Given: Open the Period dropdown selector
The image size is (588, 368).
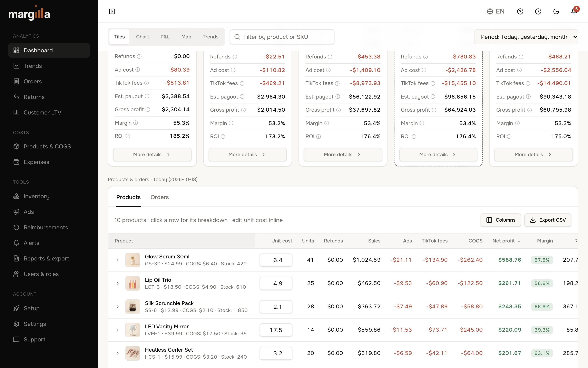Looking at the screenshot, I should [526, 37].
